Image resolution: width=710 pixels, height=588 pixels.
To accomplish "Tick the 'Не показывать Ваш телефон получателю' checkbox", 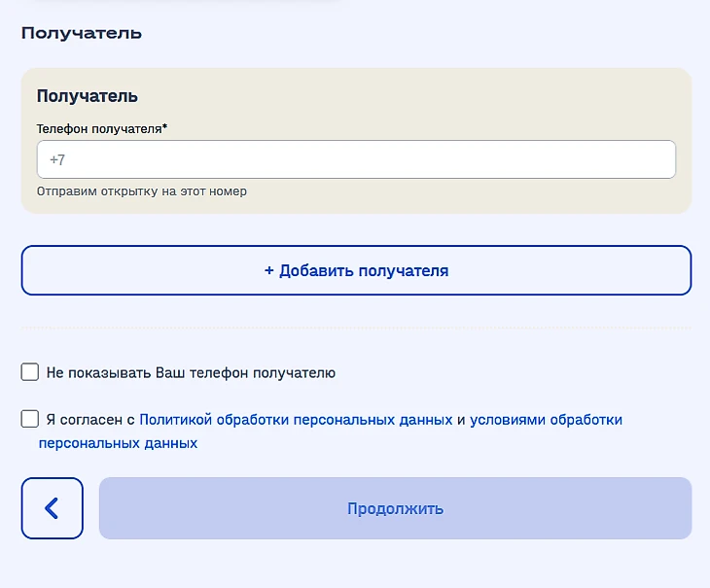I will pos(30,372).
